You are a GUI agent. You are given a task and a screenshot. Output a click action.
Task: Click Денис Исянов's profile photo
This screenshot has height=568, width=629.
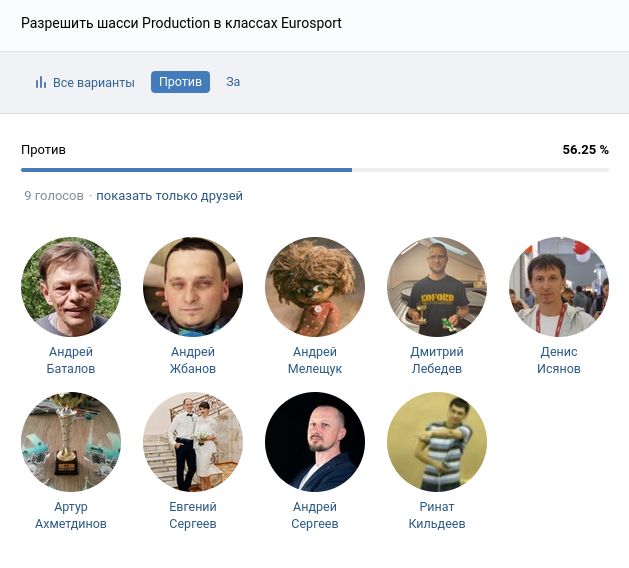pyautogui.click(x=559, y=287)
